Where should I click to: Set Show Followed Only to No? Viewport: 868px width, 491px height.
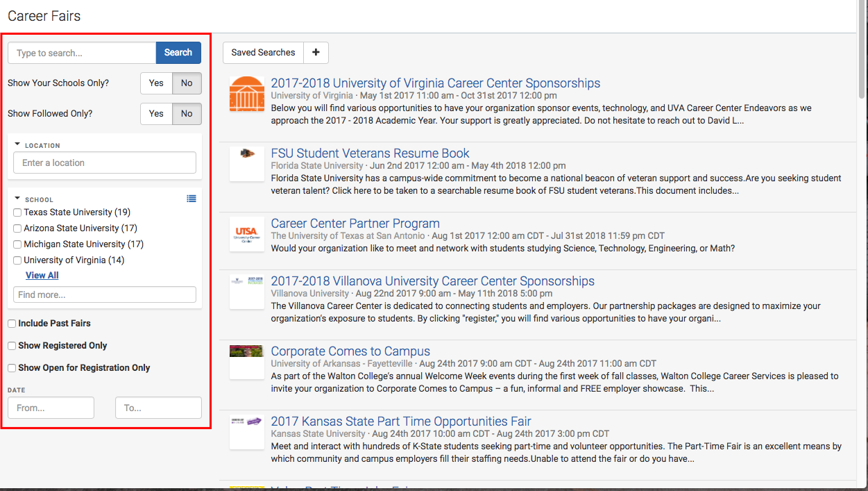[x=187, y=114]
